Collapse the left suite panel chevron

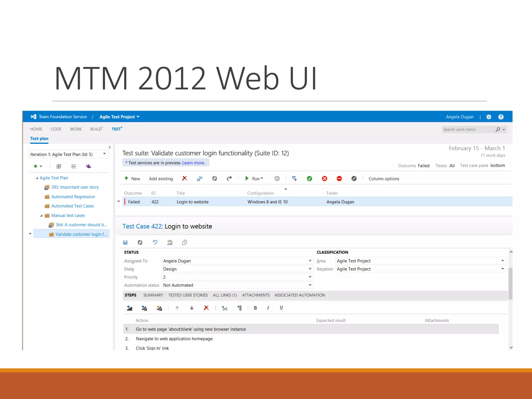click(x=110, y=147)
